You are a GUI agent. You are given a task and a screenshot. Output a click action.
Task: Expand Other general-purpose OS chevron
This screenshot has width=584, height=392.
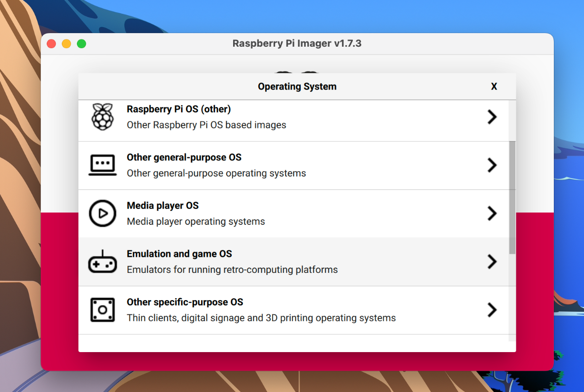pos(492,165)
